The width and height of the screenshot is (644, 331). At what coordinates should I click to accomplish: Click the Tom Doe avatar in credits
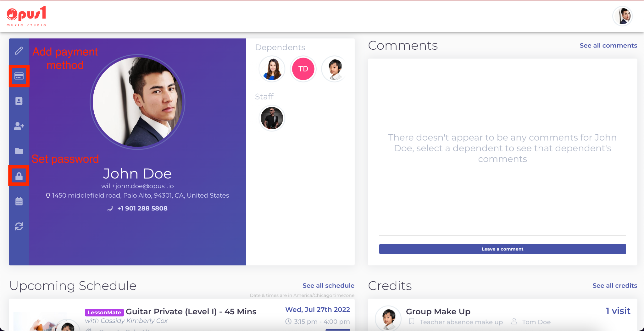click(388, 318)
